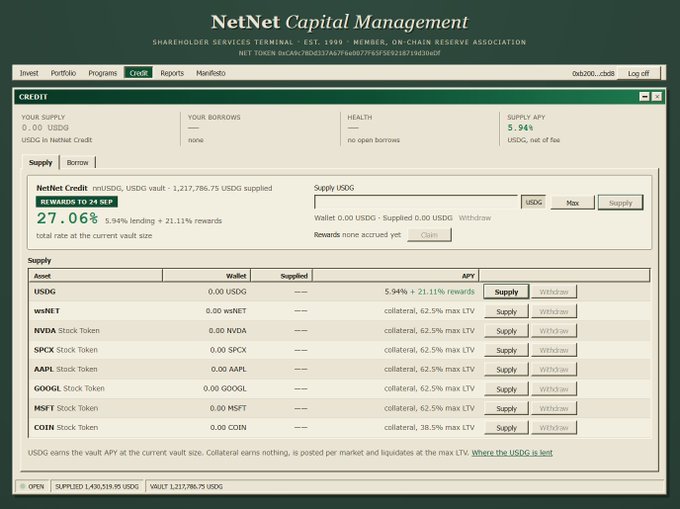The image size is (680, 509).
Task: Click COIN's collateral, 38.5% max LTV text
Action: pos(429,427)
